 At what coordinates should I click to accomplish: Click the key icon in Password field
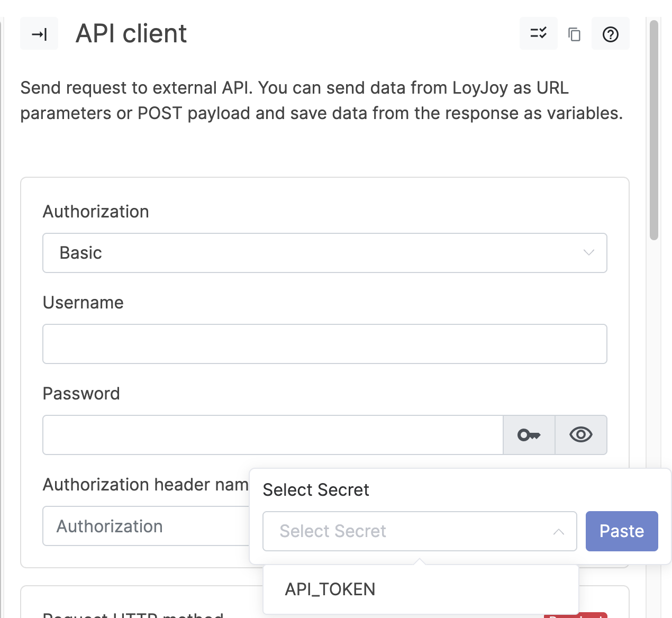[x=529, y=435]
